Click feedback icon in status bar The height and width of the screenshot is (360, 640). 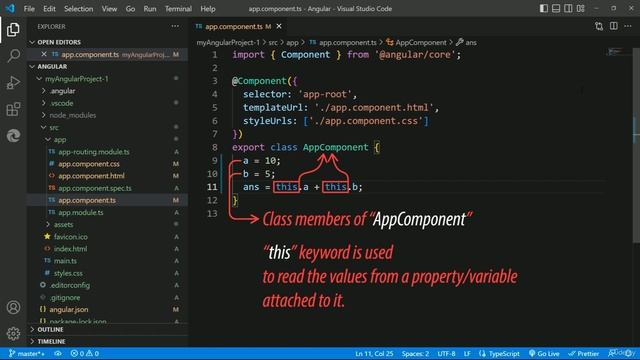(x=612, y=353)
